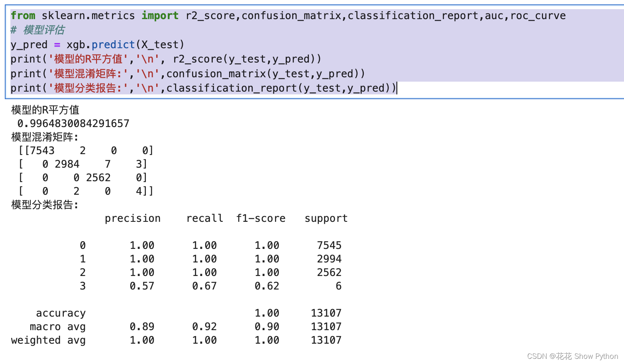Click support value 13107 in accuracy row
Screen dimensions: 624x364
pyautogui.click(x=326, y=313)
